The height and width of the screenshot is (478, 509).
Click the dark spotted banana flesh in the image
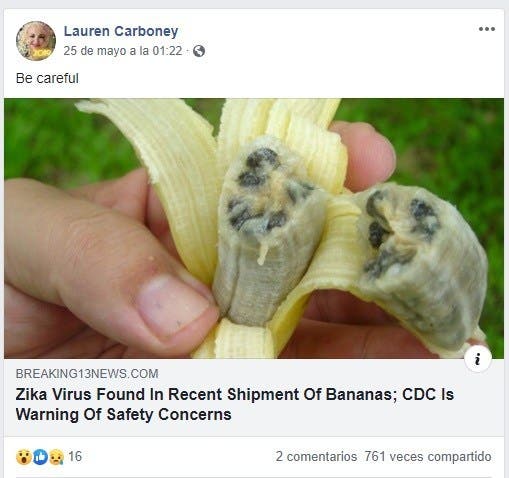click(268, 230)
